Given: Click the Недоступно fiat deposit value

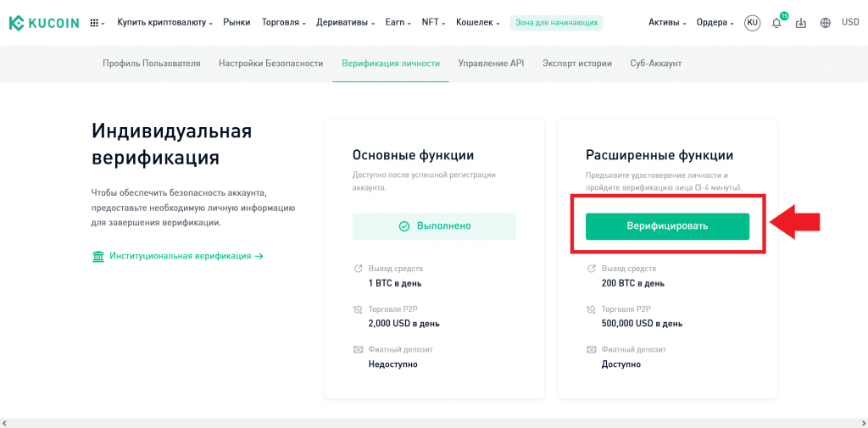Looking at the screenshot, I should click(393, 364).
